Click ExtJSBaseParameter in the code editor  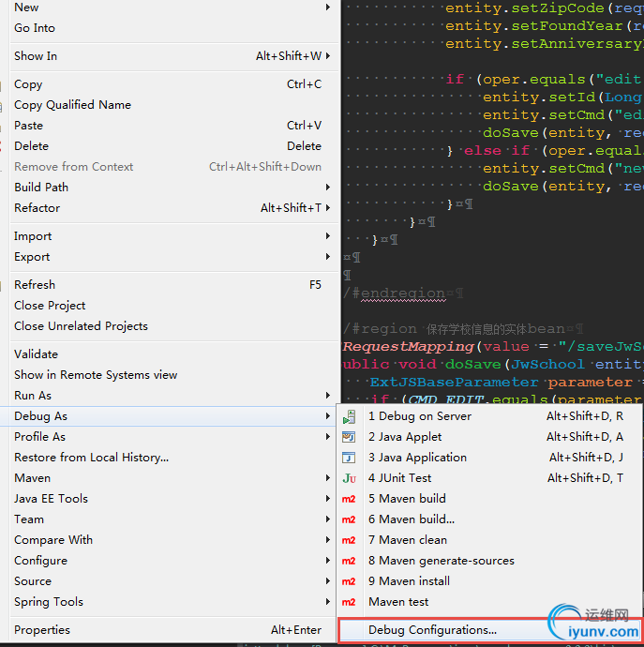pos(454,383)
